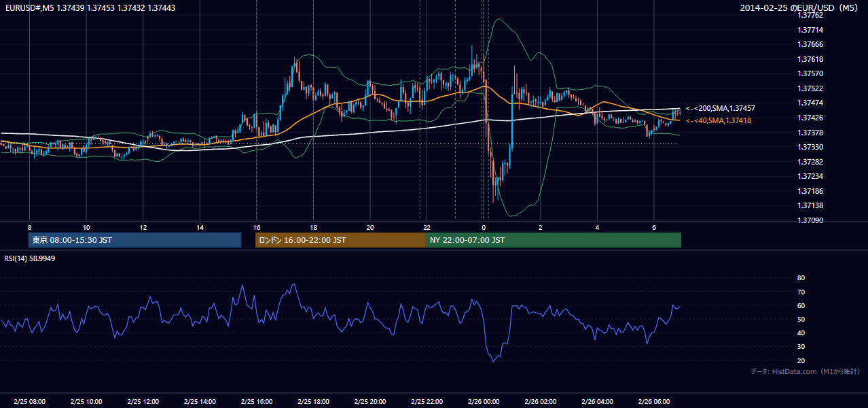Viewport: 868px width, 408px height.
Task: Click RSI scale value 50
Action: pyautogui.click(x=801, y=319)
